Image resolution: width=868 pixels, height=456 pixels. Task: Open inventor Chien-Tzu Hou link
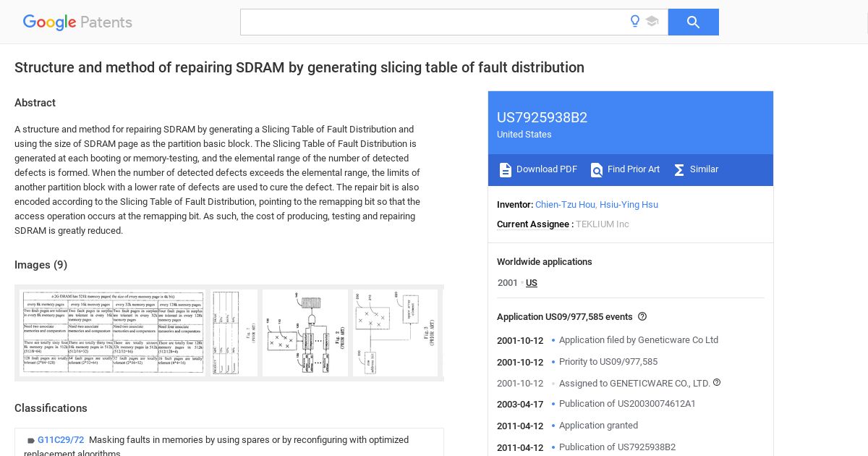(566, 205)
